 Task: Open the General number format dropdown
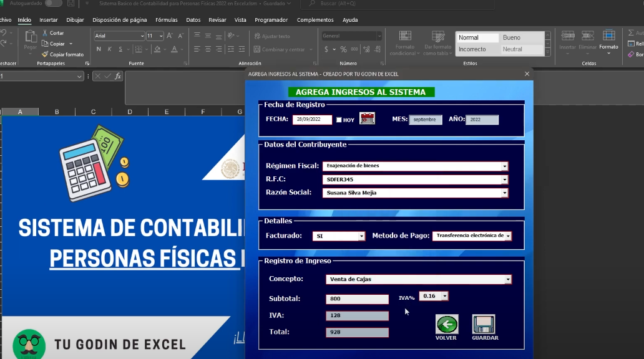click(379, 36)
